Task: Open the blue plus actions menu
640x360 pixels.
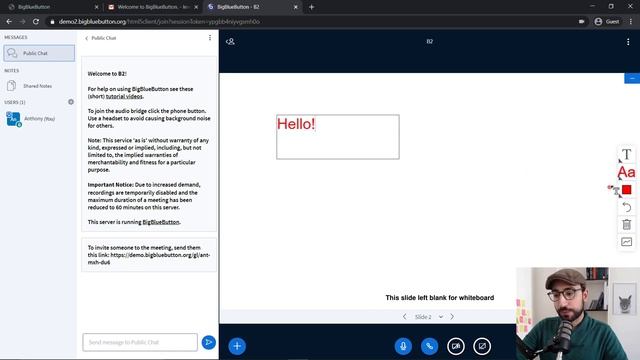Action: [x=237, y=346]
